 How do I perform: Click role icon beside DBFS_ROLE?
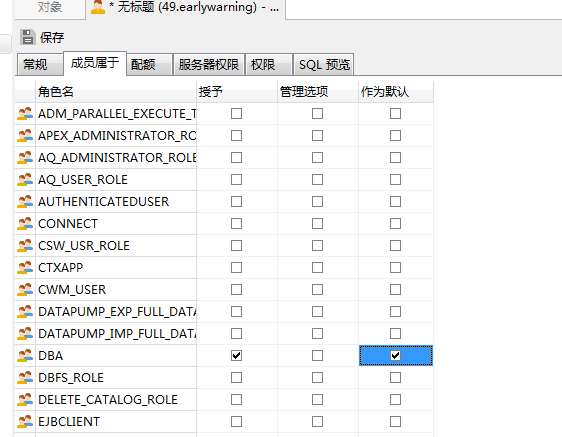coord(25,377)
